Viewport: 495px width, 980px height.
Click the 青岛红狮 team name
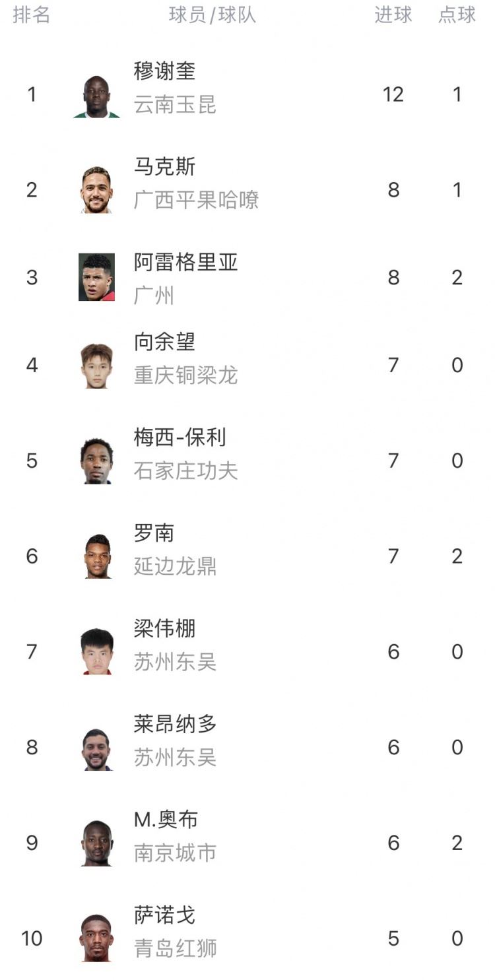pos(175,948)
